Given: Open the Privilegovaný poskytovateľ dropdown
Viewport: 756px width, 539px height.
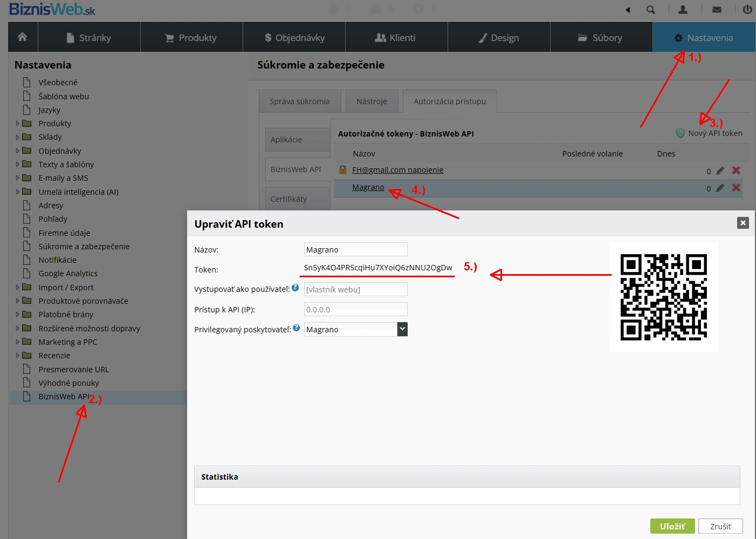Looking at the screenshot, I should [356, 329].
